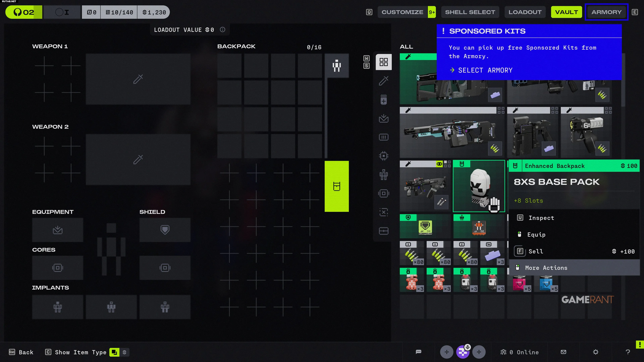
Task: Filter vault by implants figure icon
Action: click(x=384, y=175)
